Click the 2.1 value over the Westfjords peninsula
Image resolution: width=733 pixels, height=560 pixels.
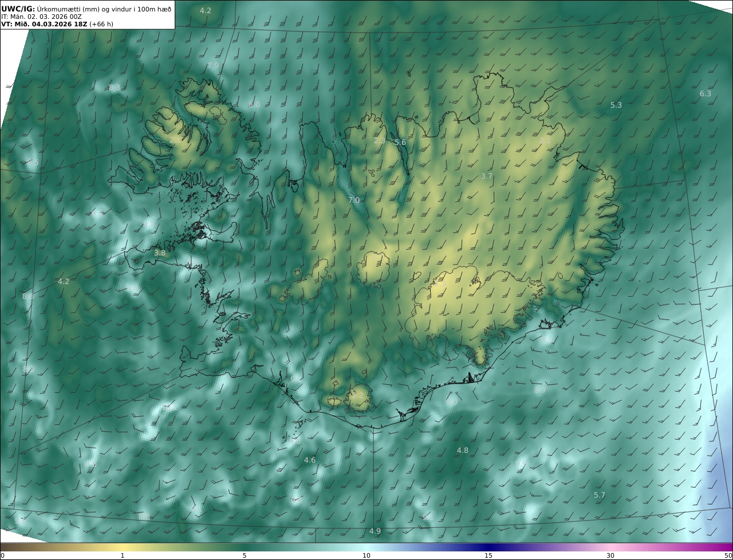[175, 140]
